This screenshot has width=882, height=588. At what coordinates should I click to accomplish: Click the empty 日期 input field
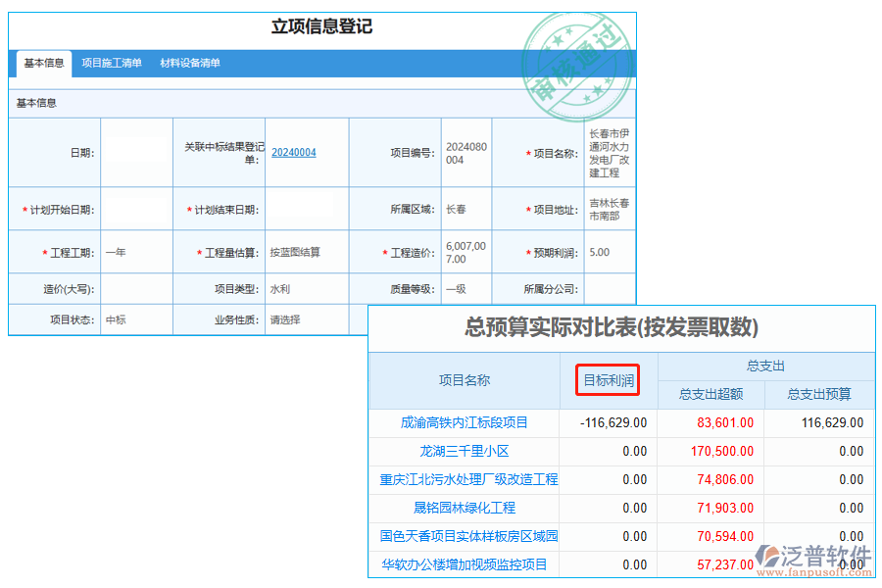(136, 153)
